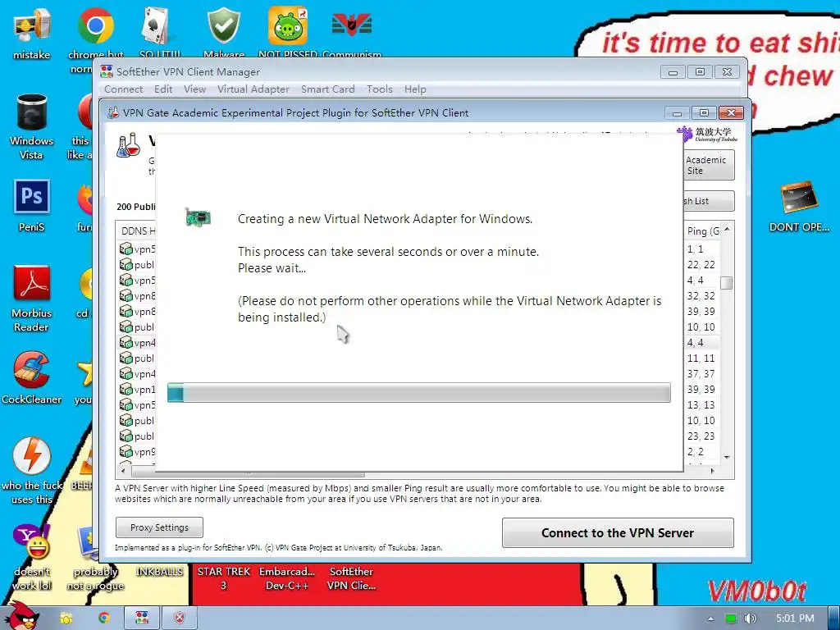Viewport: 840px width, 630px height.
Task: Click the server list vertical scrollbar thumb
Action: (x=727, y=283)
